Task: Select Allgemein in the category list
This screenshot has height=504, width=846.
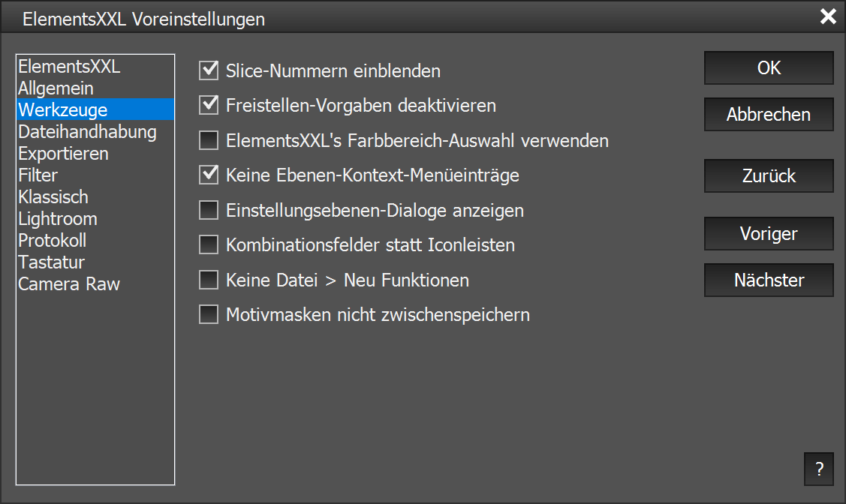Action: 56,88
